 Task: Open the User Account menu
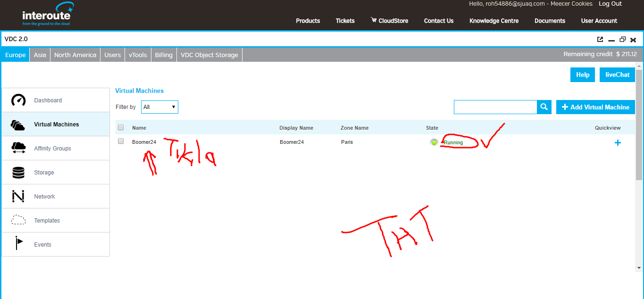coord(599,21)
